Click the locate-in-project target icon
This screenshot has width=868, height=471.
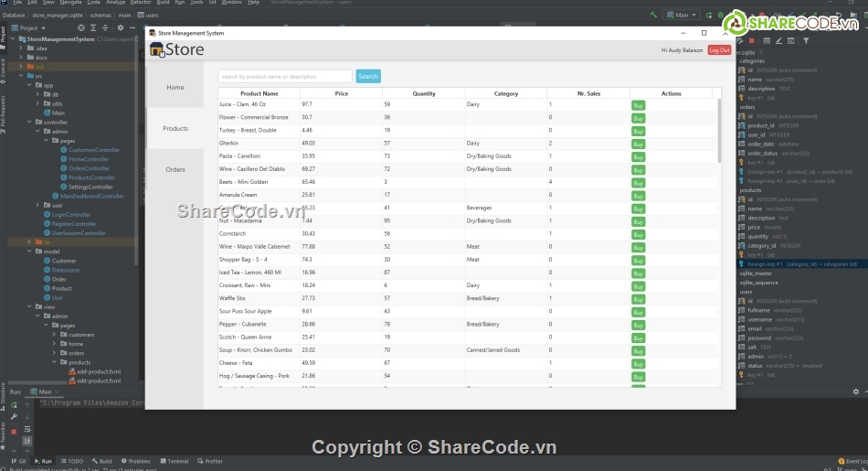pos(75,28)
